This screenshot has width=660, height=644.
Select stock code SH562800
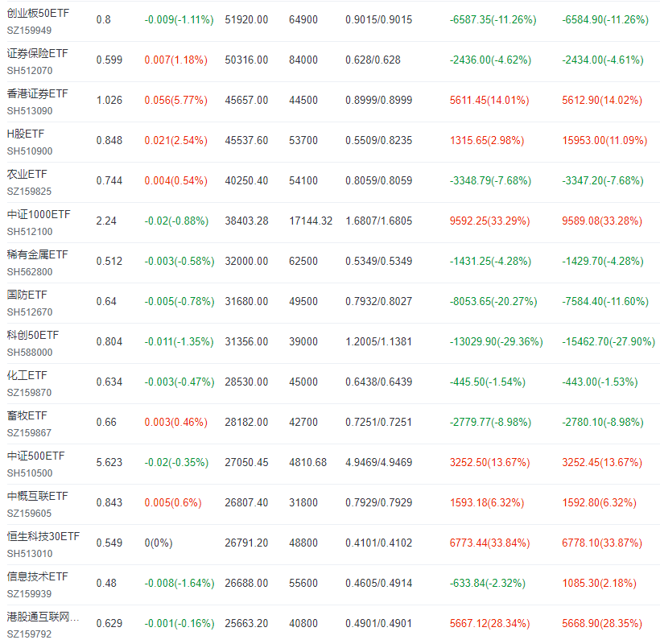[x=30, y=272]
